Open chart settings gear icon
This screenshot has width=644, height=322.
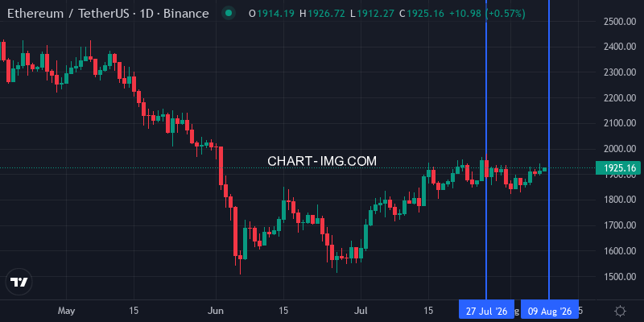pyautogui.click(x=620, y=311)
